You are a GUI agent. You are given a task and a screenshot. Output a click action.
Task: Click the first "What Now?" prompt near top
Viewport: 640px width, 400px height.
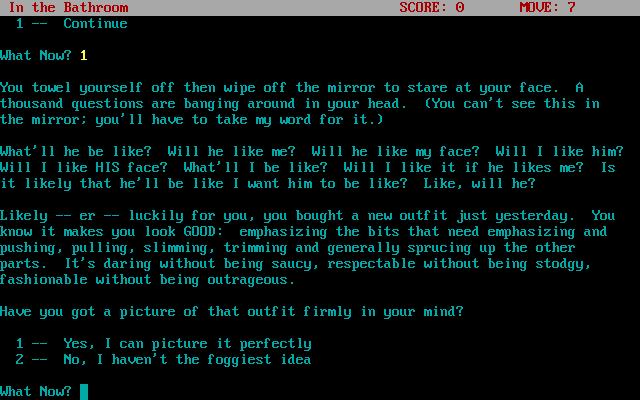36,56
